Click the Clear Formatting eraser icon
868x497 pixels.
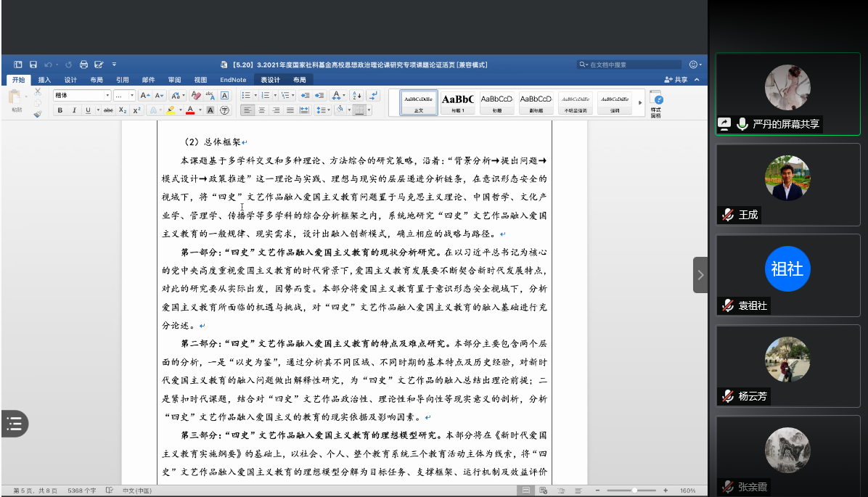click(195, 95)
